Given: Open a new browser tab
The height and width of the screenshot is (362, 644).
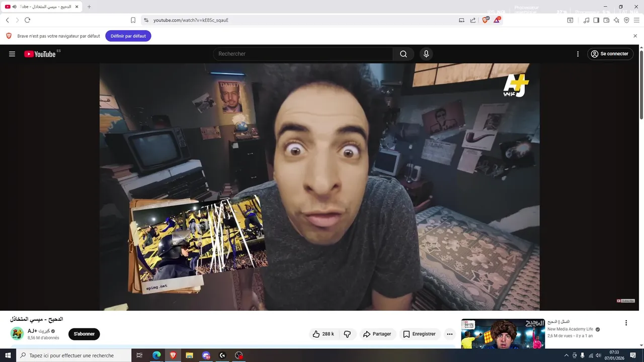Looking at the screenshot, I should tap(89, 7).
